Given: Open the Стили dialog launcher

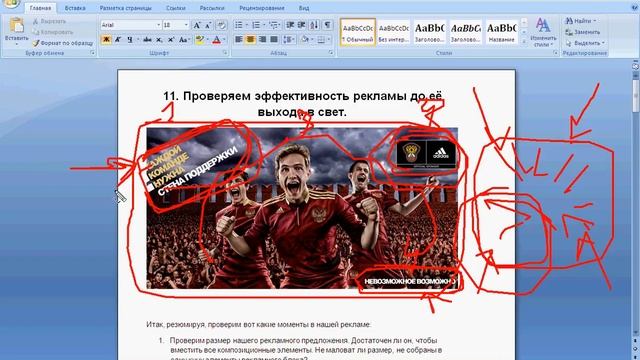Looking at the screenshot, I should click(556, 53).
